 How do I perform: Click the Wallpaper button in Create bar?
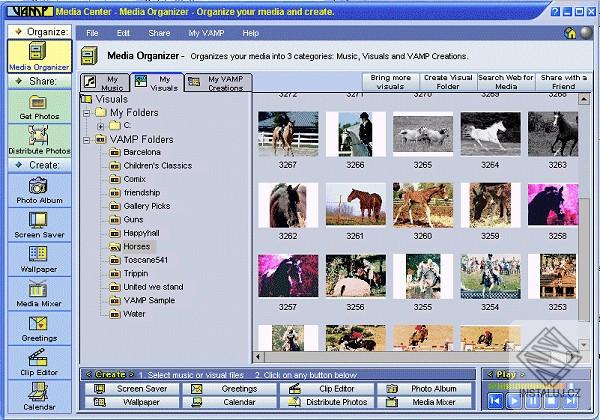tap(132, 402)
